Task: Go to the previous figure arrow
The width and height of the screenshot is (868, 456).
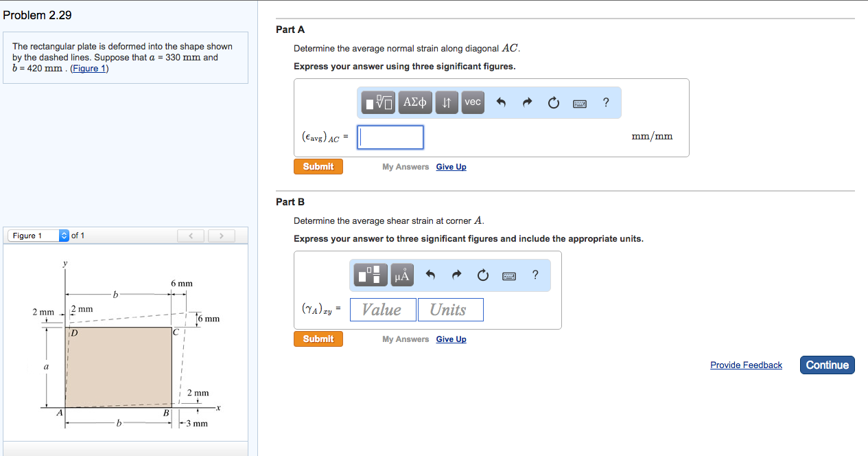Action: pyautogui.click(x=191, y=236)
